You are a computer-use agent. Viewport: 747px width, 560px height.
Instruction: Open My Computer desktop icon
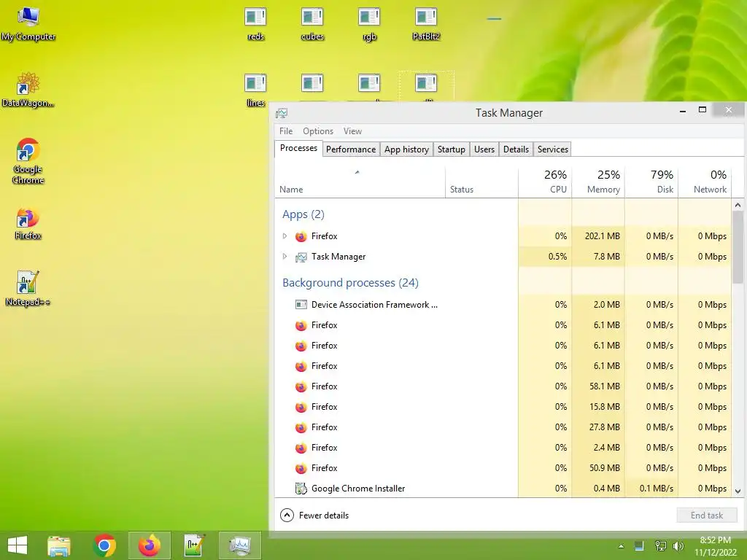(28, 24)
